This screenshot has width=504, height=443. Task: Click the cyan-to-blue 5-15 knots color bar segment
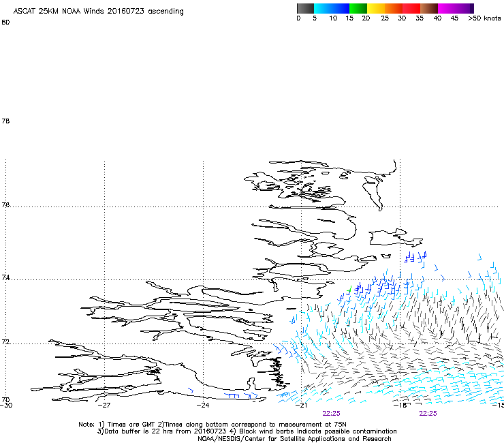pos(332,8)
